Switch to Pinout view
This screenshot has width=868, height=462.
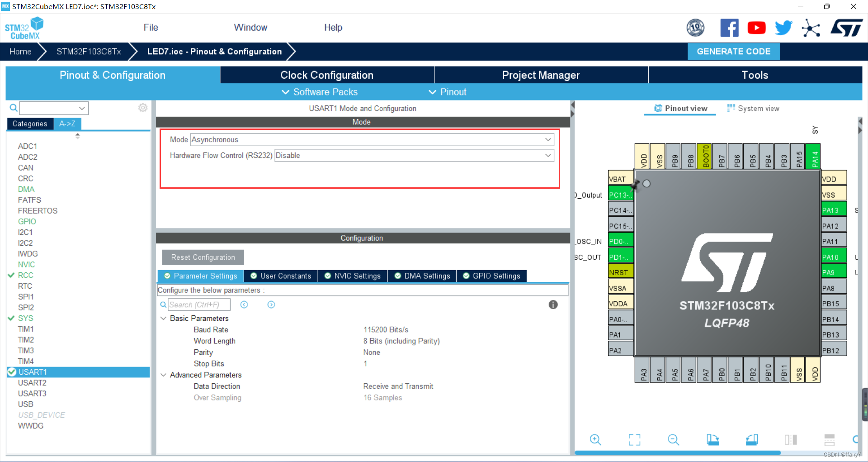pyautogui.click(x=680, y=108)
